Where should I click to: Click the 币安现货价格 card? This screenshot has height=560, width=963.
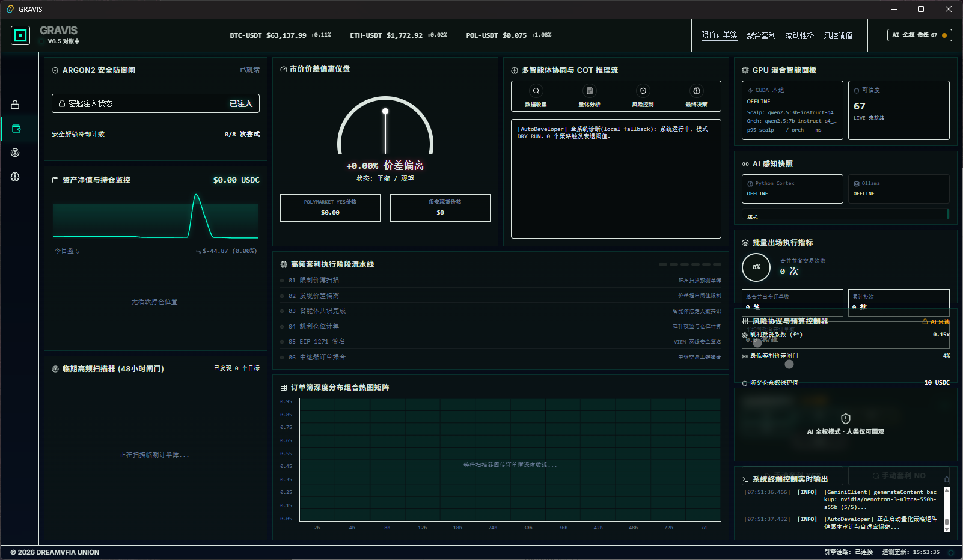[440, 207]
